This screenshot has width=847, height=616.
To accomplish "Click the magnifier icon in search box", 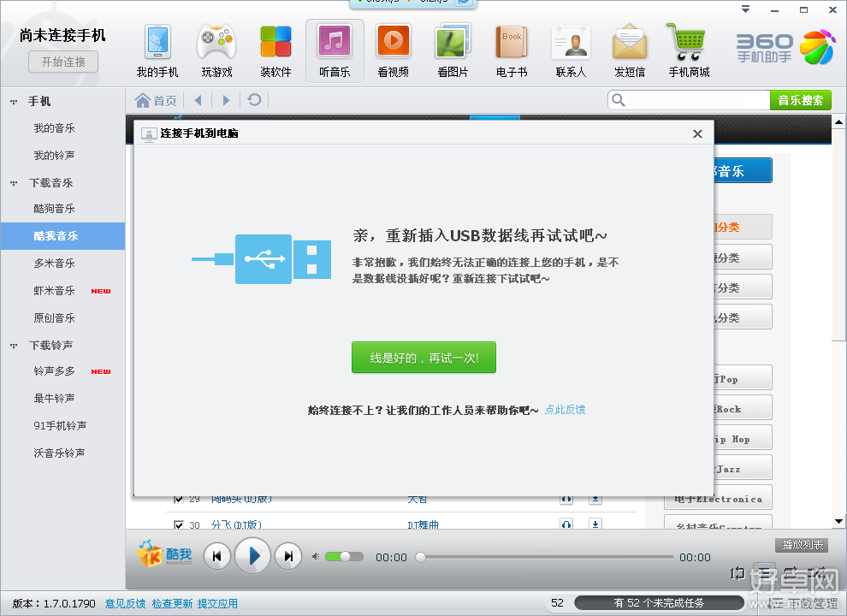I will pos(619,100).
